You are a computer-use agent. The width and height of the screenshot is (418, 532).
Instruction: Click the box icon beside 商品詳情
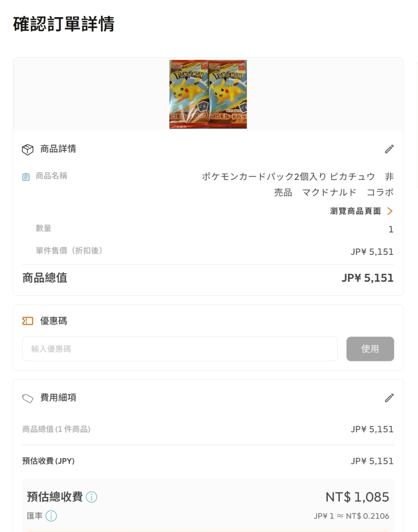point(28,149)
